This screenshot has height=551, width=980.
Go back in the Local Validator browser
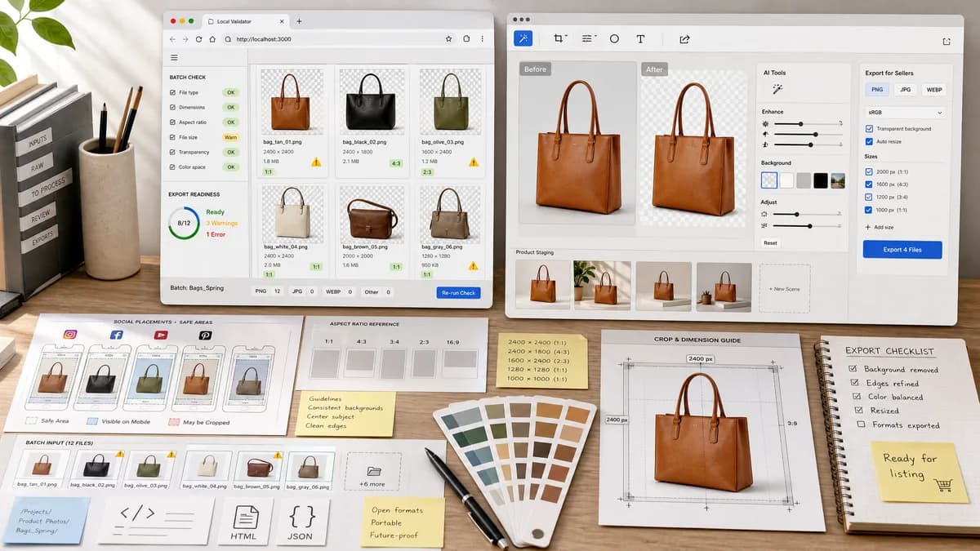pyautogui.click(x=172, y=38)
